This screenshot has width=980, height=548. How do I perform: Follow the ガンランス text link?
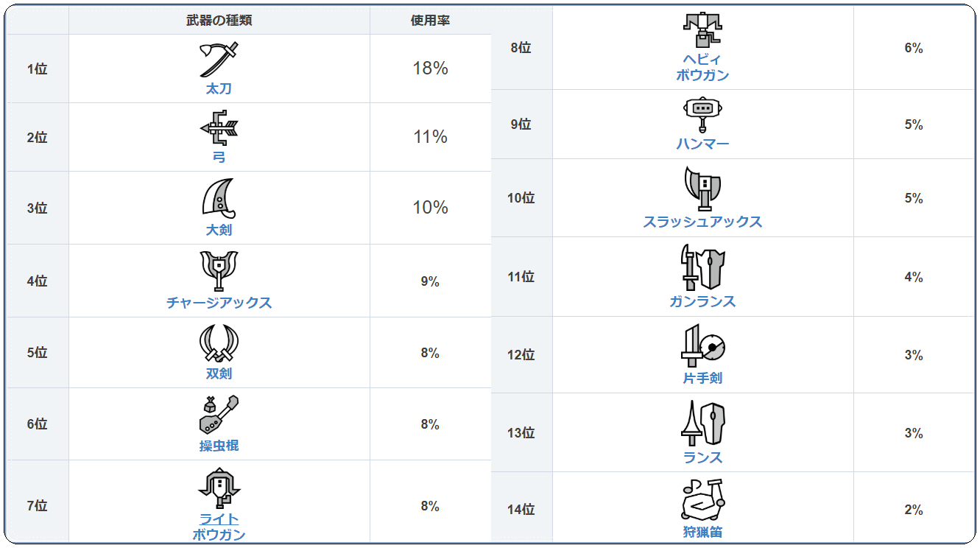(x=702, y=301)
